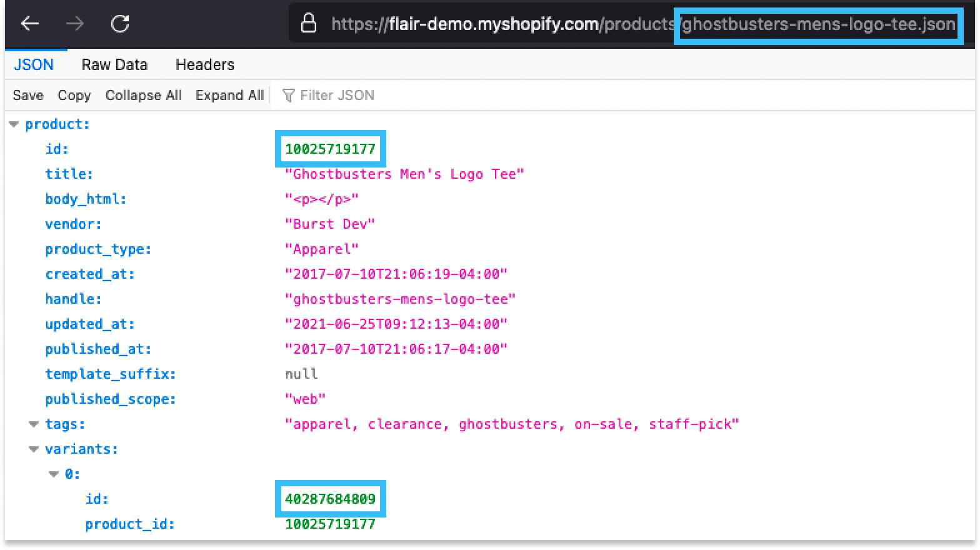Click the published_at value 2017-07-10T21:06:17-04:00
The image size is (980, 550).
coord(396,349)
